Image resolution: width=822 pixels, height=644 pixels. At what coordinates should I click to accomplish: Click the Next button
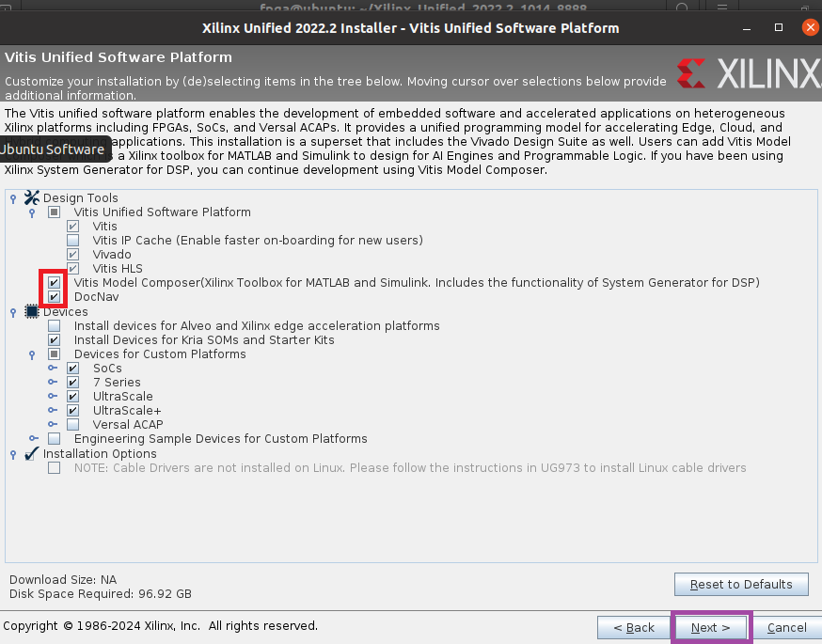[710, 627]
